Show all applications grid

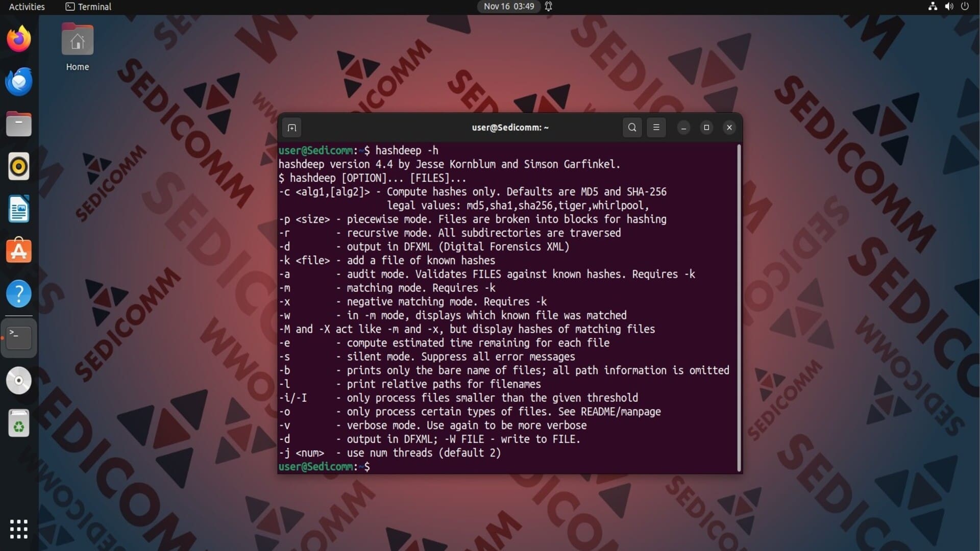[x=19, y=529]
